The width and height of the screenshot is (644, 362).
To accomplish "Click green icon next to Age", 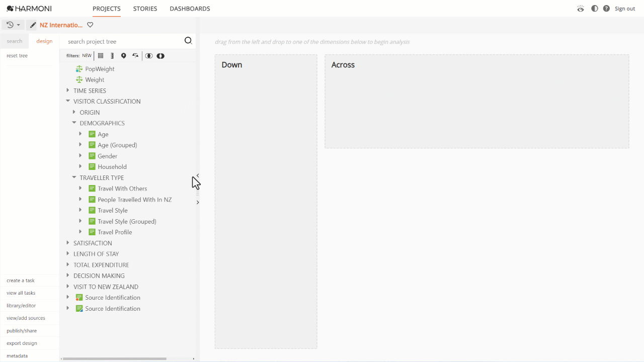I will click(92, 134).
